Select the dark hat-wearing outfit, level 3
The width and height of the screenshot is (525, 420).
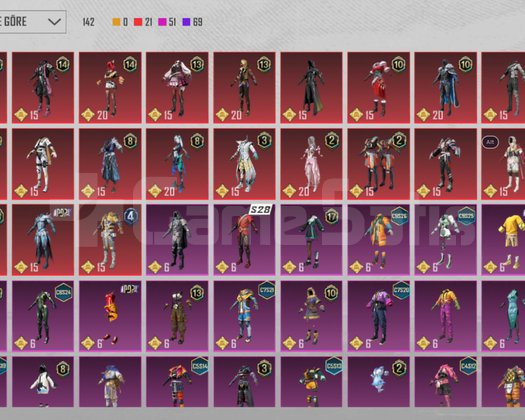pos(244,382)
